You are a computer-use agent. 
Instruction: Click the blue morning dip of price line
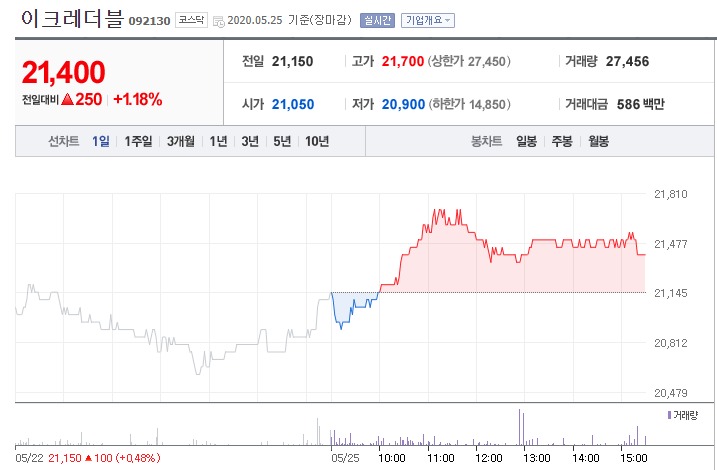pyautogui.click(x=341, y=327)
